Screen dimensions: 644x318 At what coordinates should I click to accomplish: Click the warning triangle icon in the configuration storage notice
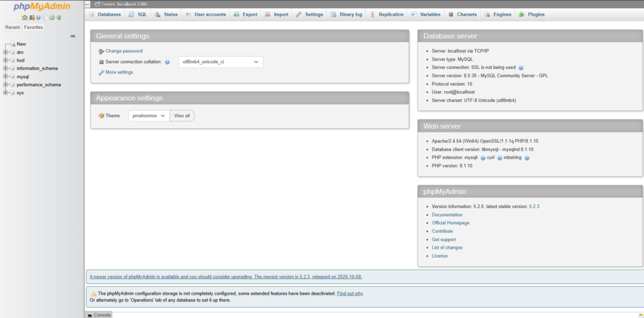(x=93, y=293)
